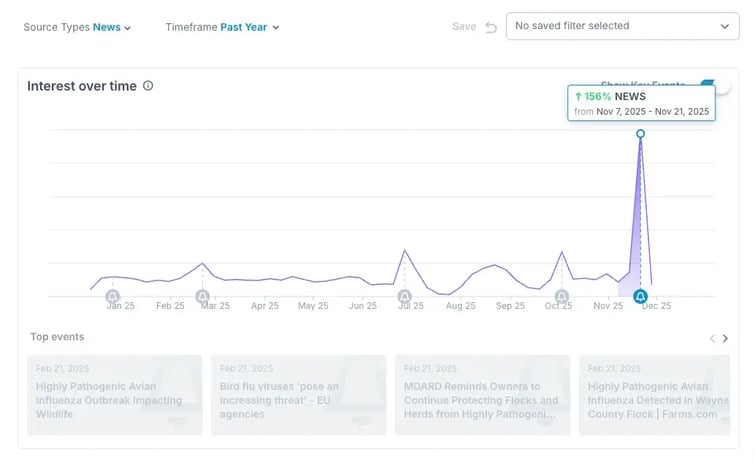Toggle the Show Key Events switch

click(x=712, y=86)
